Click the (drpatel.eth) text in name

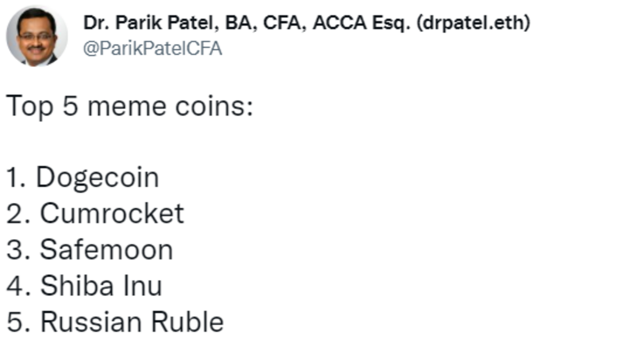coord(472,23)
